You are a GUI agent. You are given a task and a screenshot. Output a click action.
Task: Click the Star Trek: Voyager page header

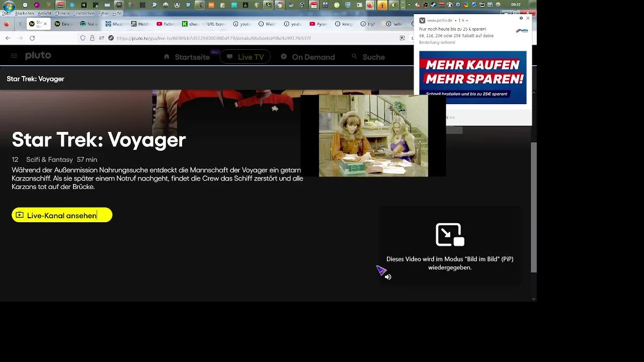tap(35, 79)
